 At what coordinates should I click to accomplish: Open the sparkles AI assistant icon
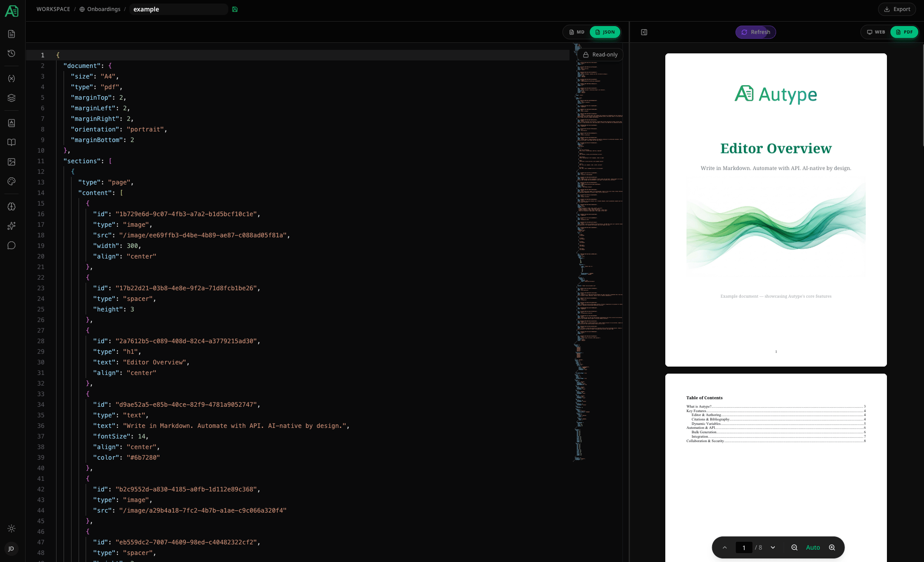point(12,226)
